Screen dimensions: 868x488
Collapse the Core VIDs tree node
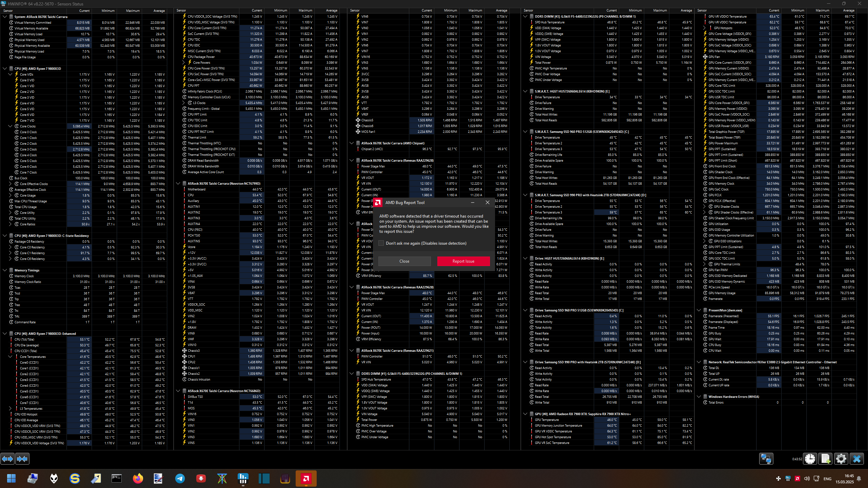(x=10, y=74)
